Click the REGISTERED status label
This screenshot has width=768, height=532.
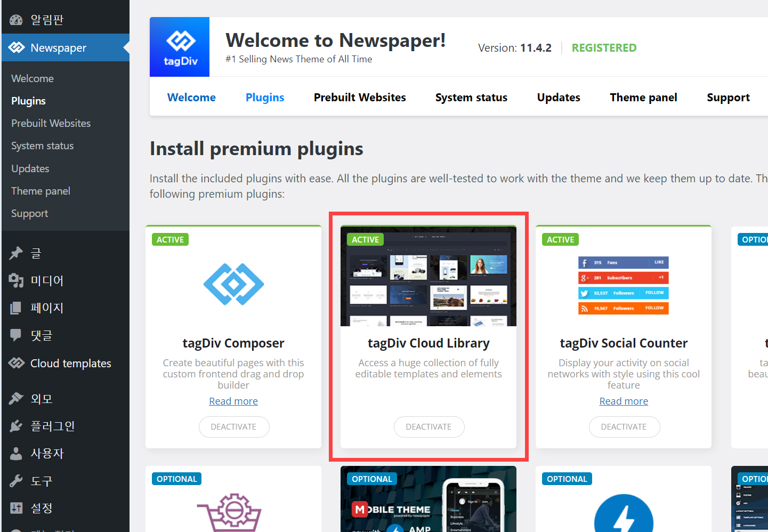tap(604, 48)
